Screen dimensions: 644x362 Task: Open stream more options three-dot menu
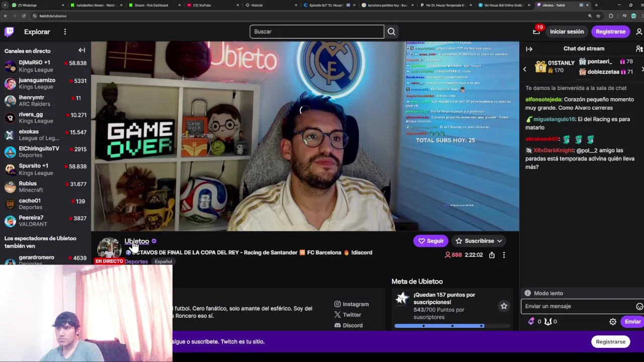point(504,255)
